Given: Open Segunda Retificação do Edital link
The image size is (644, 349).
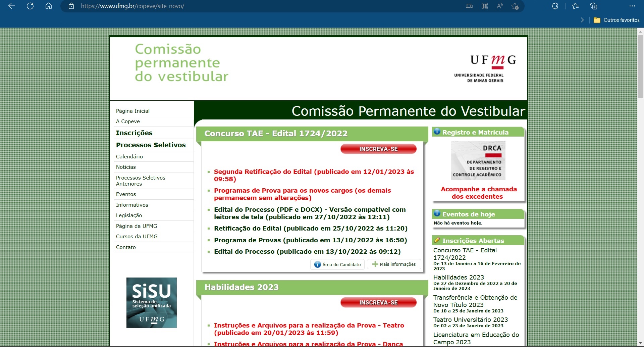Looking at the screenshot, I should tap(314, 176).
